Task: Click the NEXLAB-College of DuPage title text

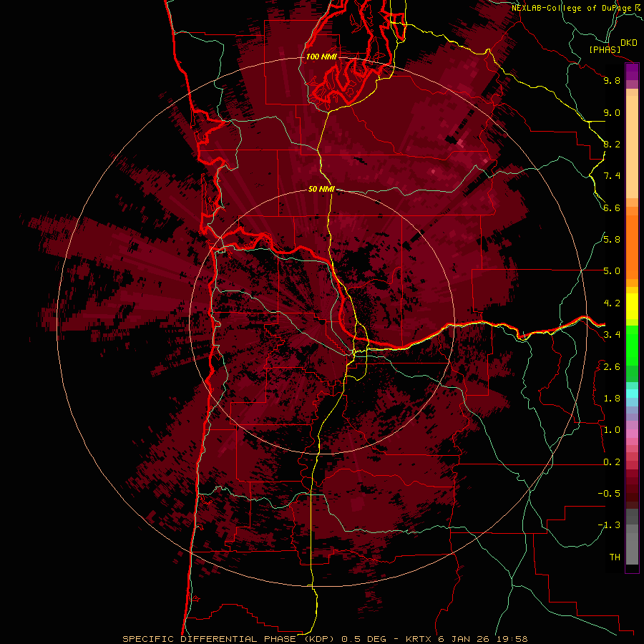Action: pyautogui.click(x=572, y=8)
